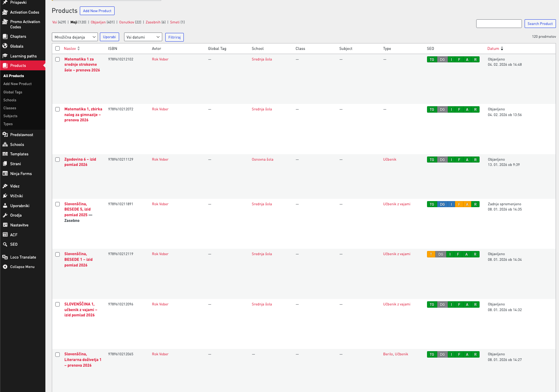Expand the Vsi datumi date filter
The height and width of the screenshot is (392, 559).
coord(143,37)
